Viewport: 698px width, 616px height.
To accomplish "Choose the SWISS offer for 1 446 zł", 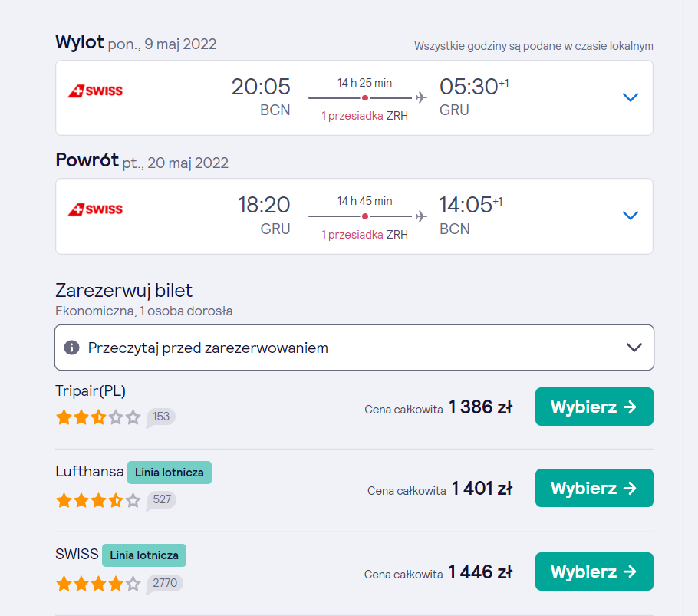I will coord(594,572).
